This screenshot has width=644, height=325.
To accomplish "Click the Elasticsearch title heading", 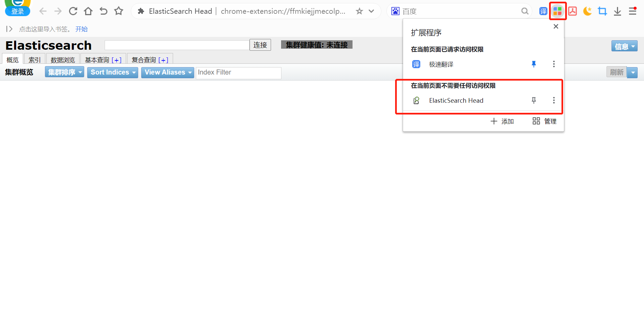I will (x=49, y=45).
